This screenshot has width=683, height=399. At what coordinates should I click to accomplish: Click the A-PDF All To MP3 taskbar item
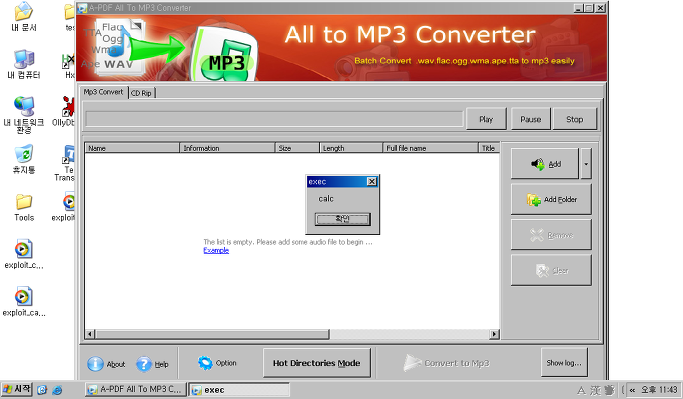(135, 389)
